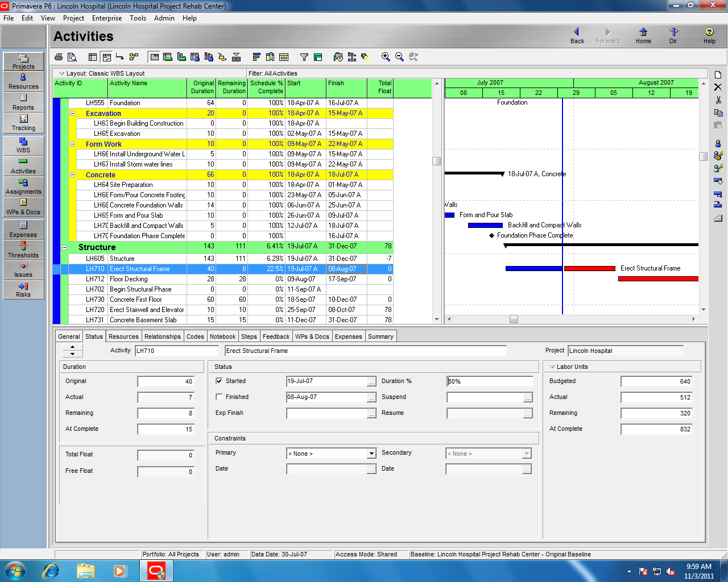
Task: Collapse the Concrete WBS group
Action: 73,174
